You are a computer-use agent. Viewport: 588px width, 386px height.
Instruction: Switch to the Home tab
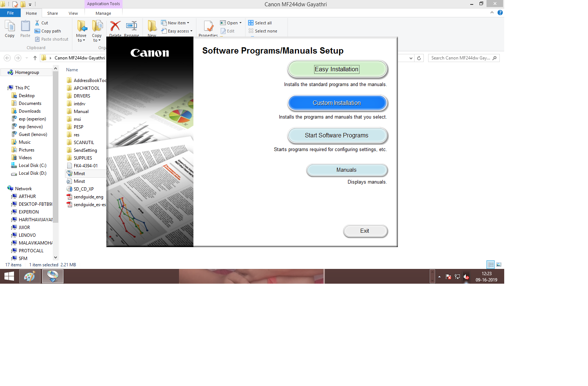tap(31, 13)
